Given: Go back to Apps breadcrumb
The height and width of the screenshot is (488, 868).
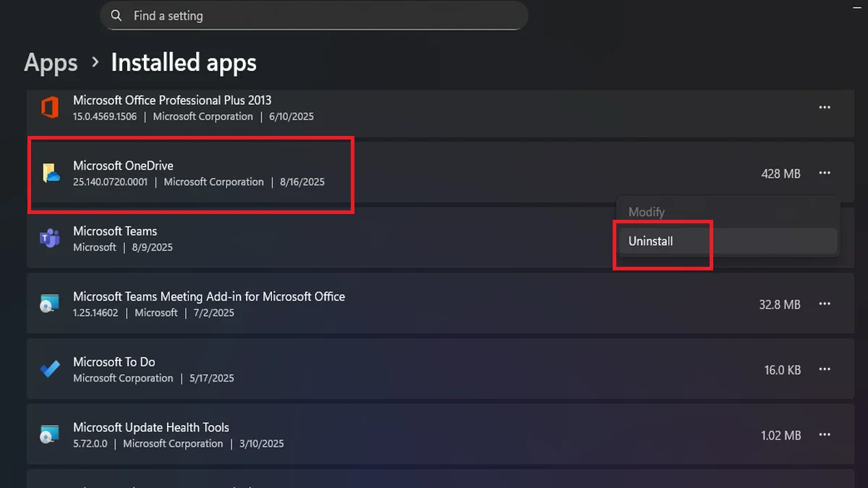Looking at the screenshot, I should [51, 63].
